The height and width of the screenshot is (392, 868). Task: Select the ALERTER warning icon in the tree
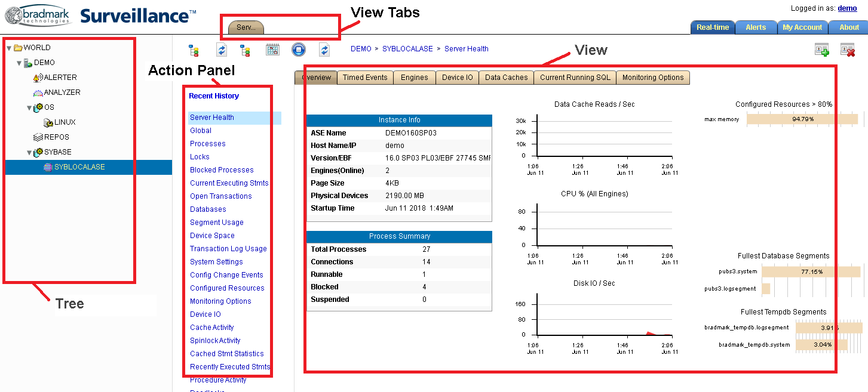point(38,78)
